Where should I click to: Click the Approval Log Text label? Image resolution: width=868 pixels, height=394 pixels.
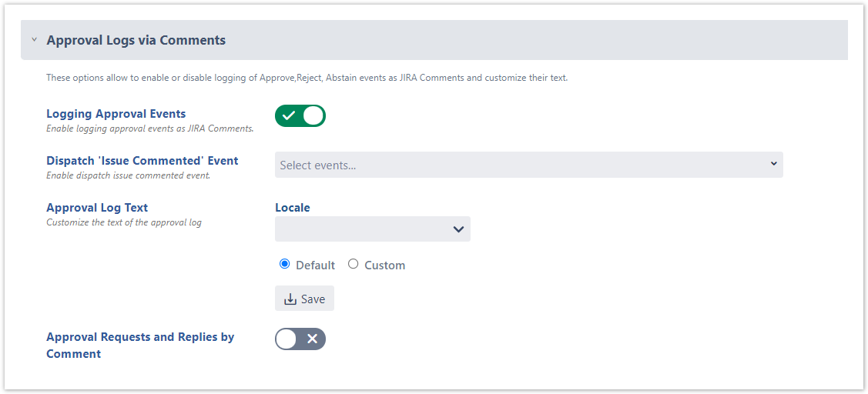point(97,208)
